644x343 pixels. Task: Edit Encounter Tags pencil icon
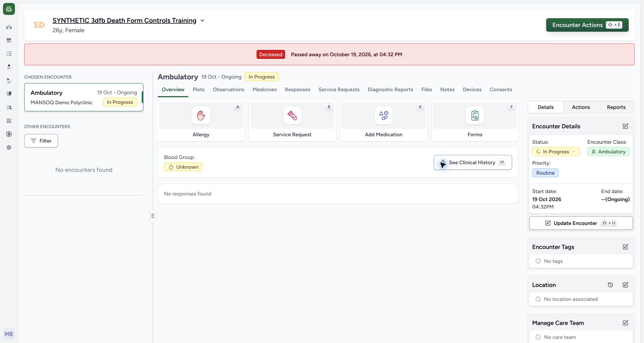point(625,247)
